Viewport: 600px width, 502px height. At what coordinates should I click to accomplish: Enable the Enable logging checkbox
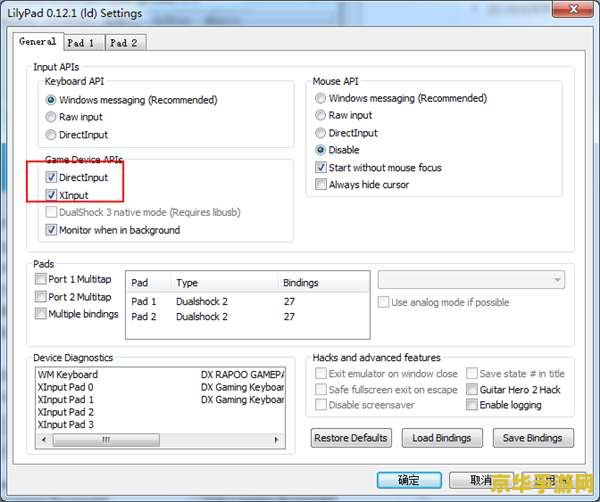pyautogui.click(x=472, y=404)
